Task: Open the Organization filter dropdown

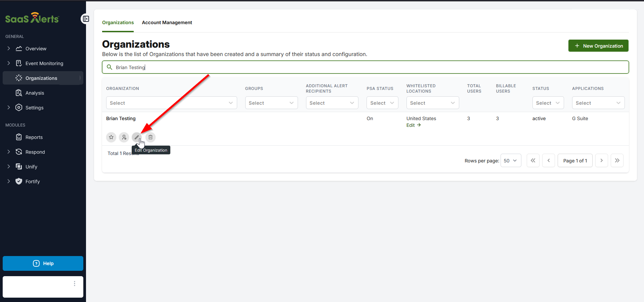Action: tap(171, 103)
